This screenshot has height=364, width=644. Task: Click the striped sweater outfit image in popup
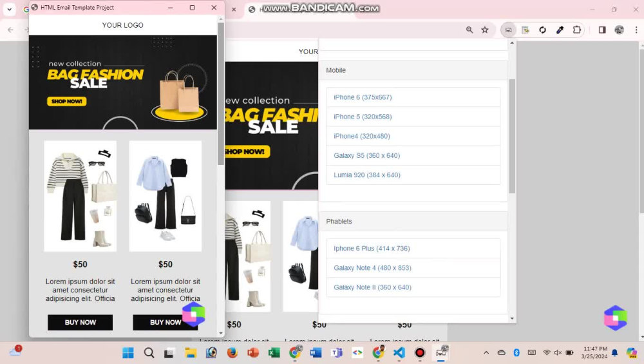coord(80,196)
